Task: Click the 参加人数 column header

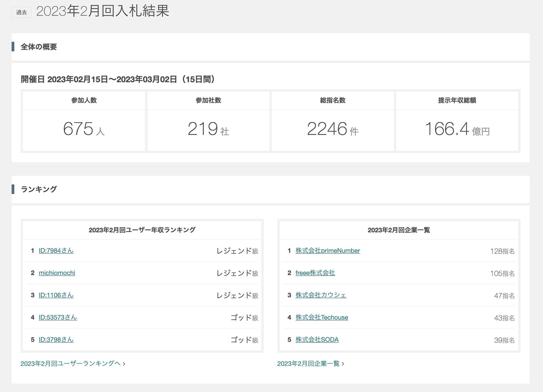Action: pyautogui.click(x=84, y=100)
